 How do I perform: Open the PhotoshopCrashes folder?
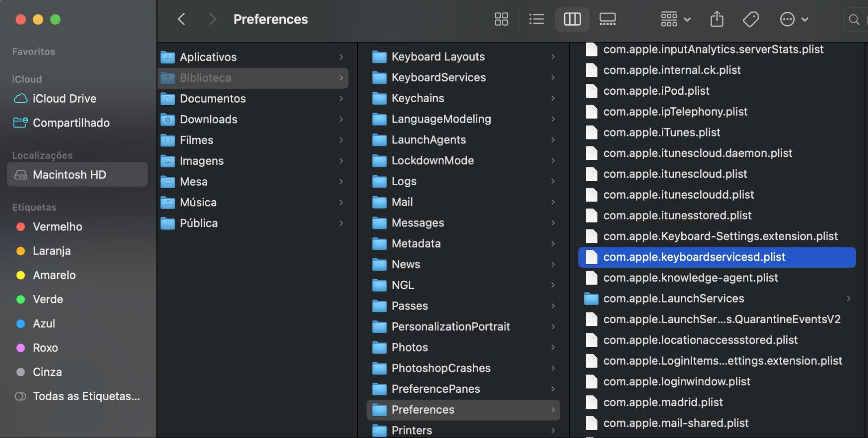point(463,368)
